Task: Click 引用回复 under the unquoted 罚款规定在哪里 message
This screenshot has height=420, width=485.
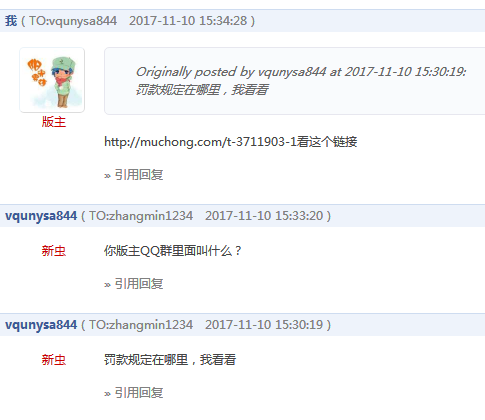Action: point(139,393)
